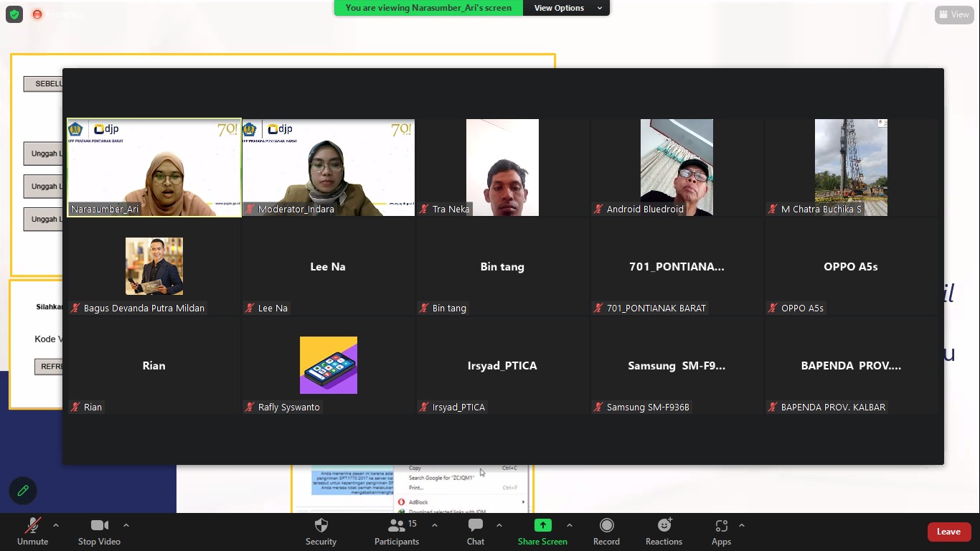Open the View Options dropdown
The height and width of the screenshot is (551, 980).
pyautogui.click(x=565, y=8)
